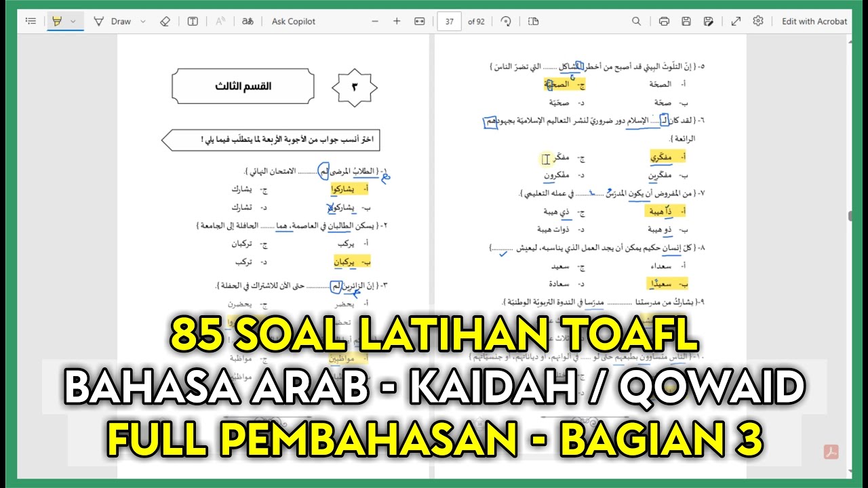868x488 pixels.
Task: Print the PDF document
Action: click(664, 21)
